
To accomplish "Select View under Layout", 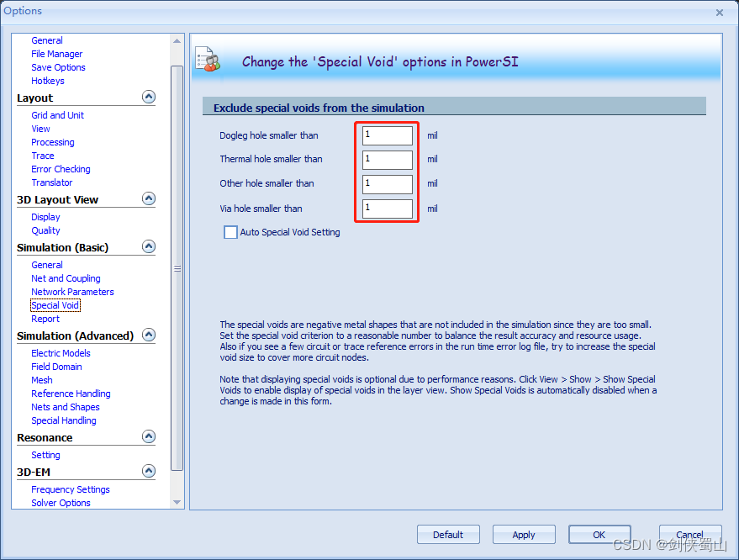I will coord(40,129).
